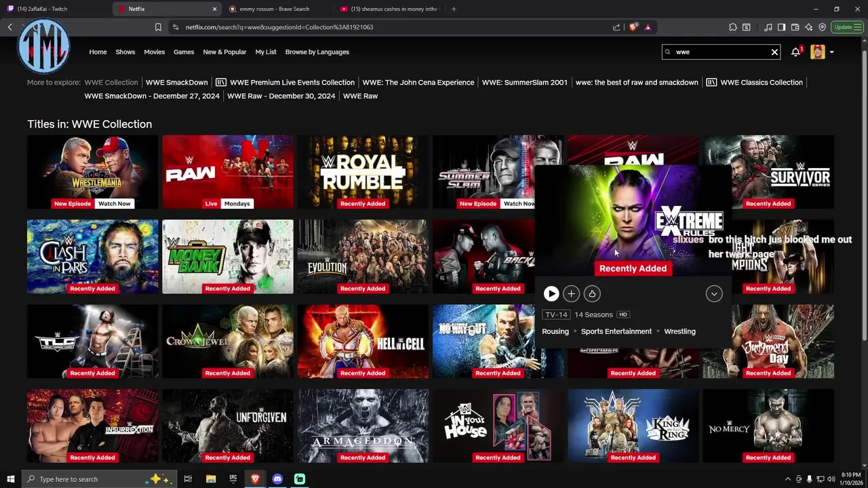Screen dimensions: 868x488
Task: Open Brave playlist music note icon
Action: (768, 27)
